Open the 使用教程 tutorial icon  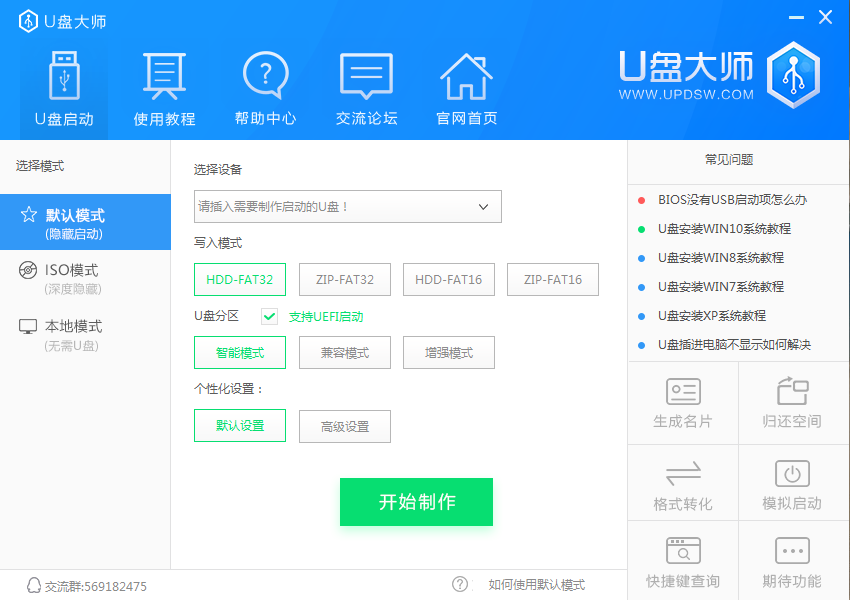coord(163,85)
